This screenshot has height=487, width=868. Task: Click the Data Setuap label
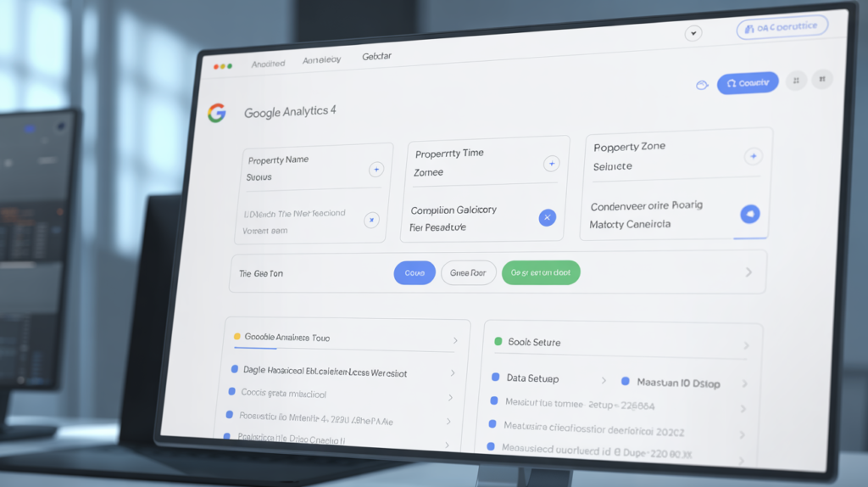[x=532, y=378]
